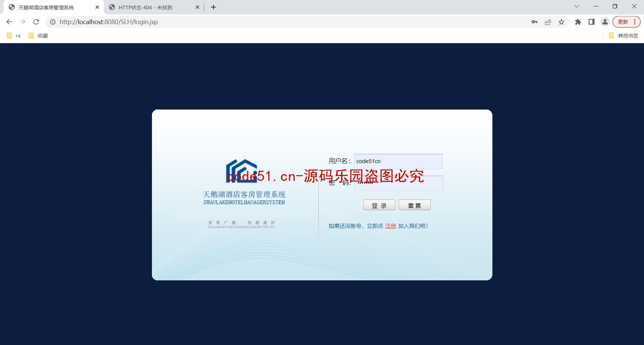Click the SWANLAKEHOTELMANAGERSYSTEM text
Viewport: 644px width, 345px height.
244,202
